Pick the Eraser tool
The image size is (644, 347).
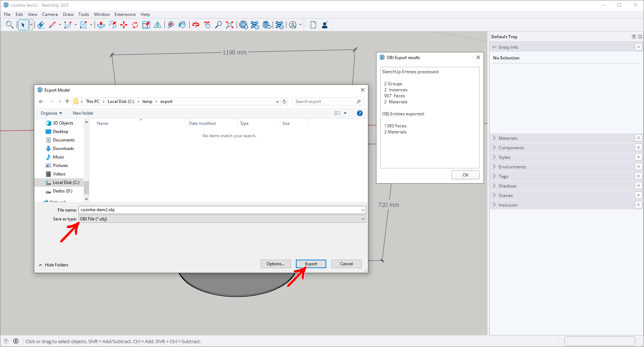coord(41,25)
